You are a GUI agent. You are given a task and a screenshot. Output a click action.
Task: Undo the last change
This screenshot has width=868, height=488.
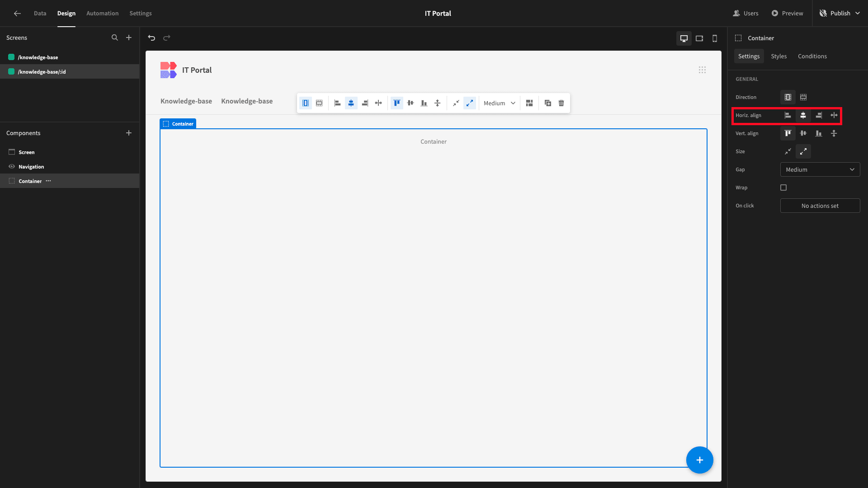coord(151,38)
